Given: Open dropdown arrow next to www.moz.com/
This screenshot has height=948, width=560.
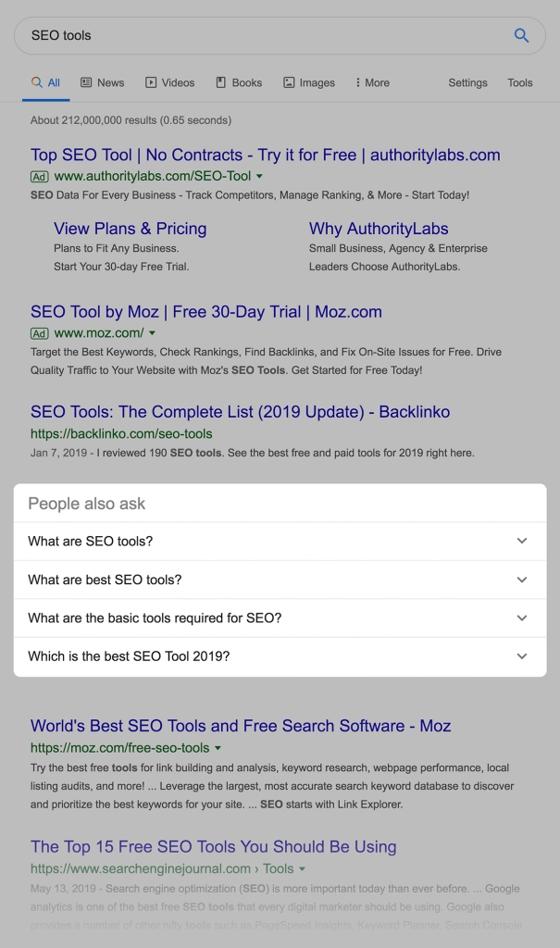Looking at the screenshot, I should 152,333.
